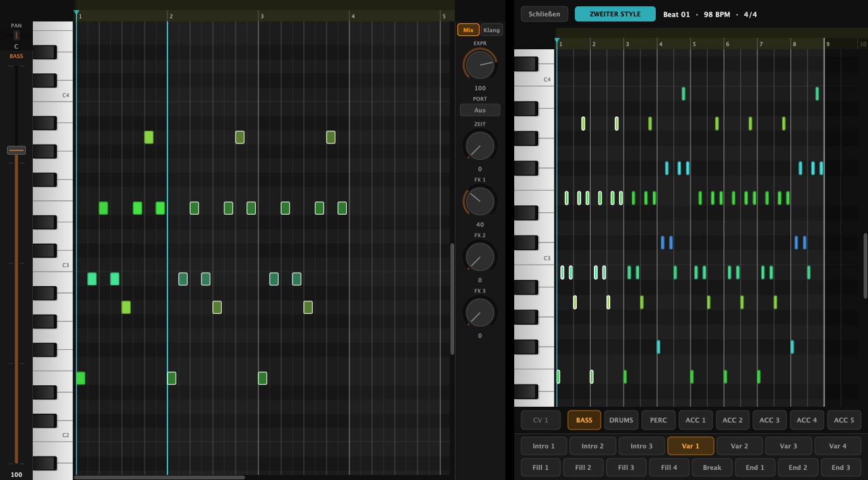Click bar 9 marker in right timeline ruler
The width and height of the screenshot is (868, 480).
(828, 44)
